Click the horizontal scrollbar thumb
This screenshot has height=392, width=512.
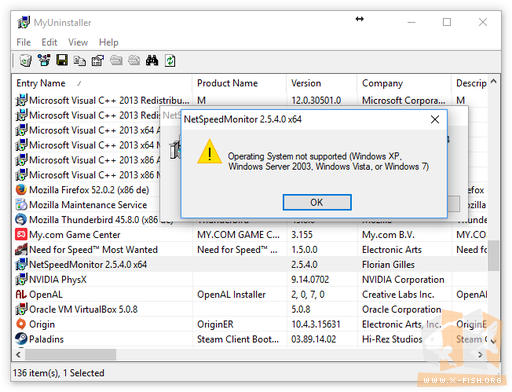tap(70, 355)
